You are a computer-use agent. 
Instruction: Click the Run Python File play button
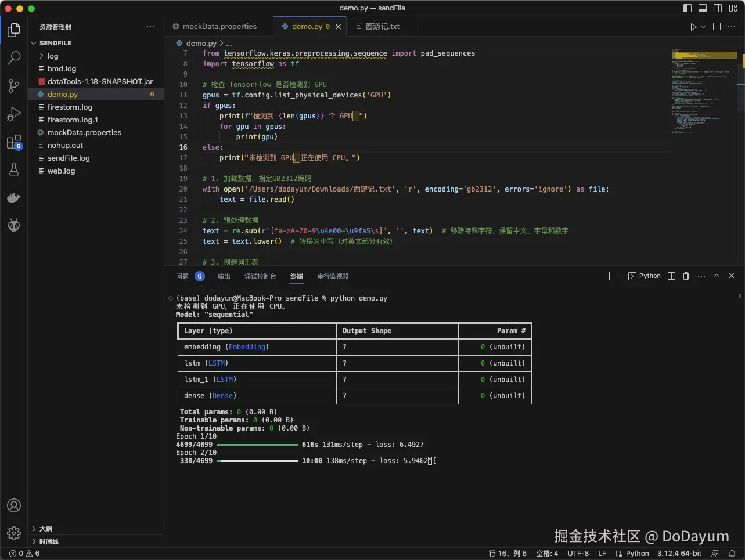(x=693, y=27)
